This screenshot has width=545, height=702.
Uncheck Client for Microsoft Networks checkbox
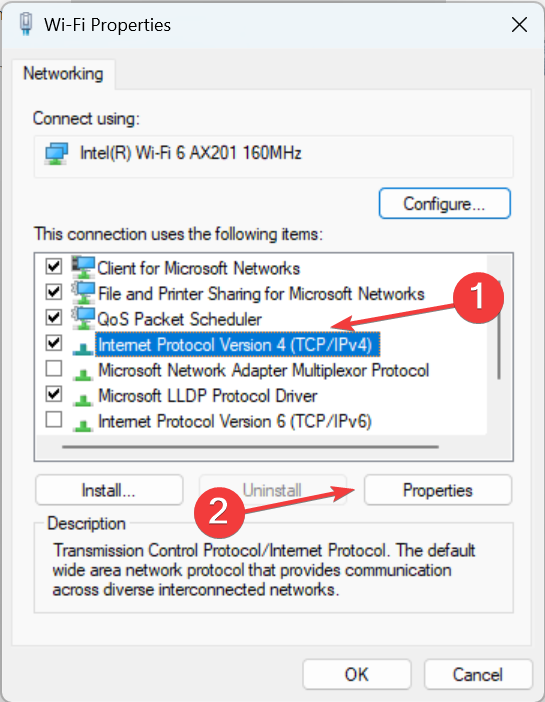(54, 266)
